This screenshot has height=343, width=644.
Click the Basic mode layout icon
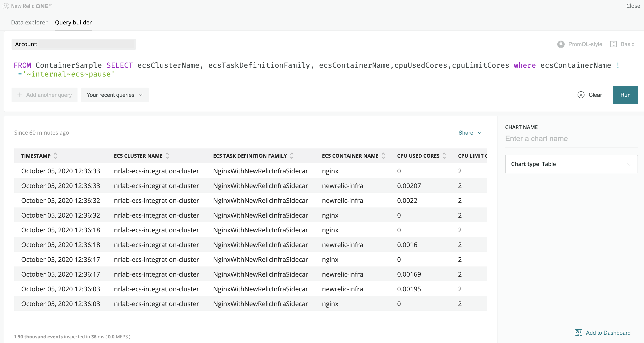pyautogui.click(x=613, y=44)
